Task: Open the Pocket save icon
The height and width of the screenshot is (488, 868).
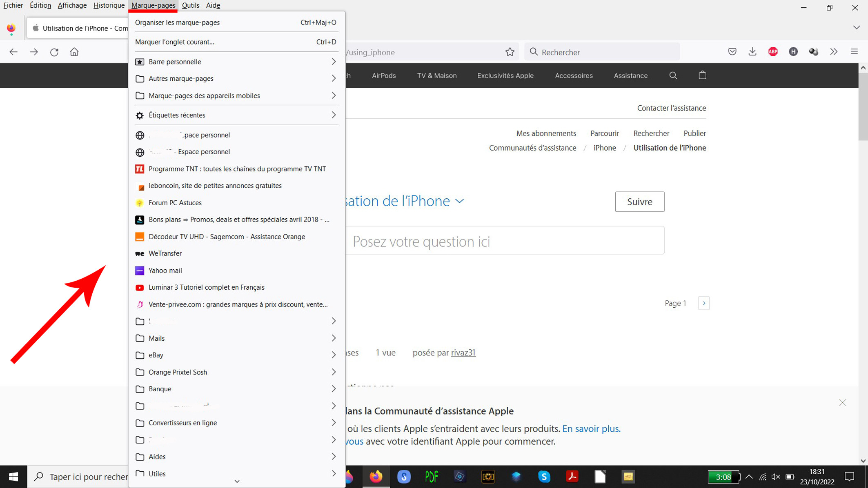Action: pyautogui.click(x=732, y=52)
